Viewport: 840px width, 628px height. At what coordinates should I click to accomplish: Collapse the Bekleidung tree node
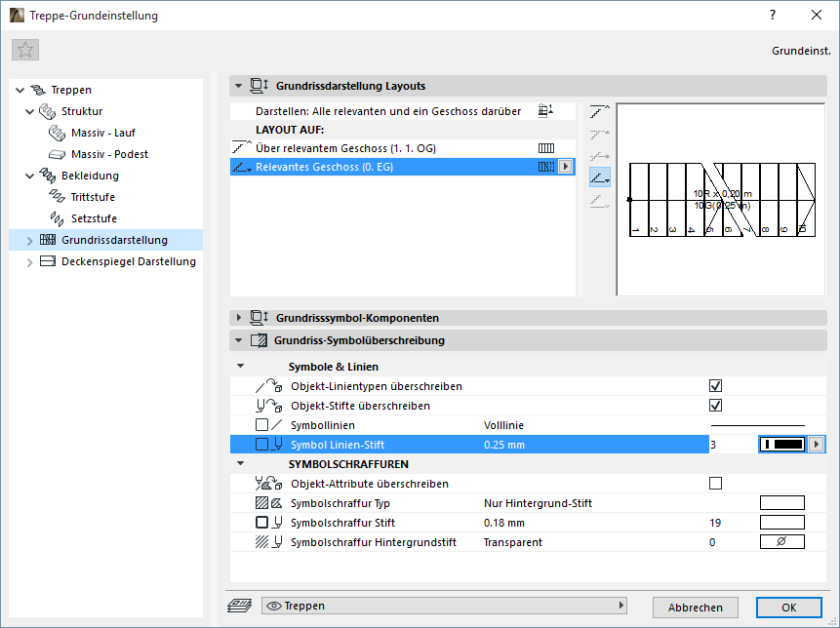point(30,176)
